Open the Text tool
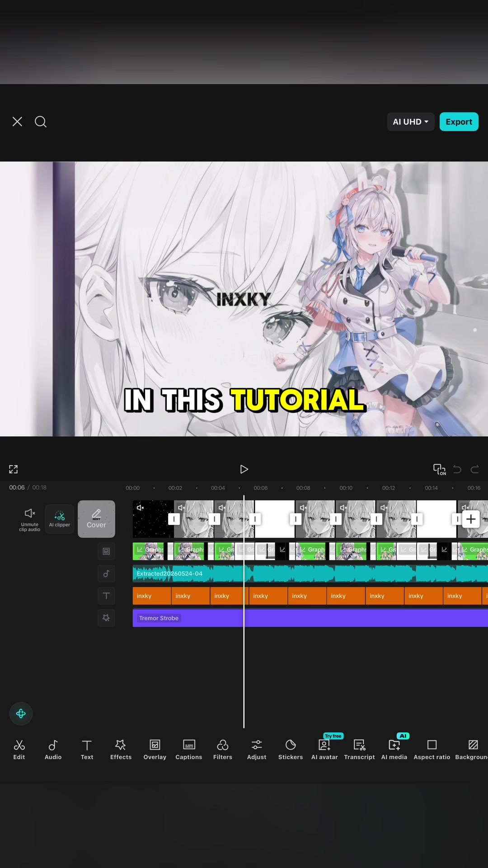488x868 pixels. click(x=87, y=750)
